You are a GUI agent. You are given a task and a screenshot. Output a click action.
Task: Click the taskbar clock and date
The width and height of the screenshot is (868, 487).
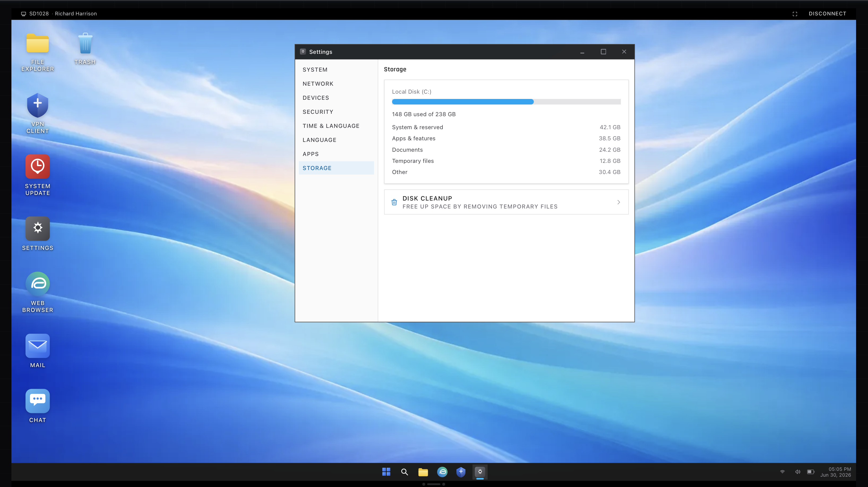(836, 472)
